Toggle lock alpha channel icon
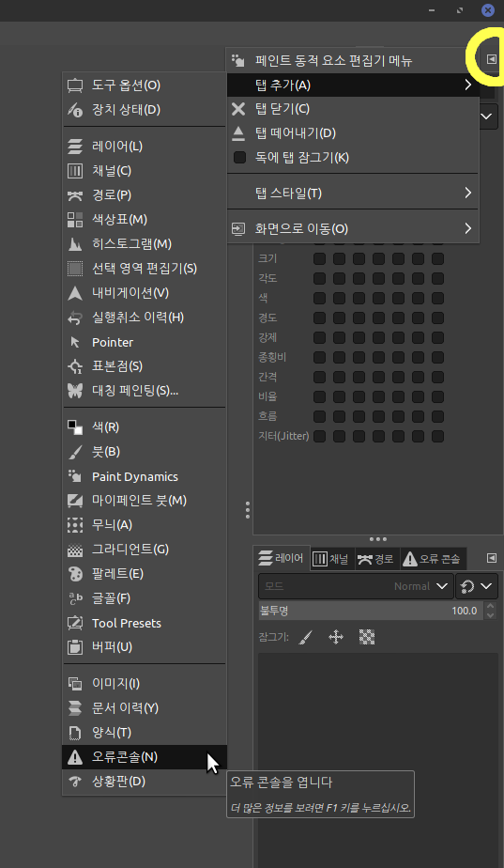Screen dimensions: 504x868 [x=367, y=638]
